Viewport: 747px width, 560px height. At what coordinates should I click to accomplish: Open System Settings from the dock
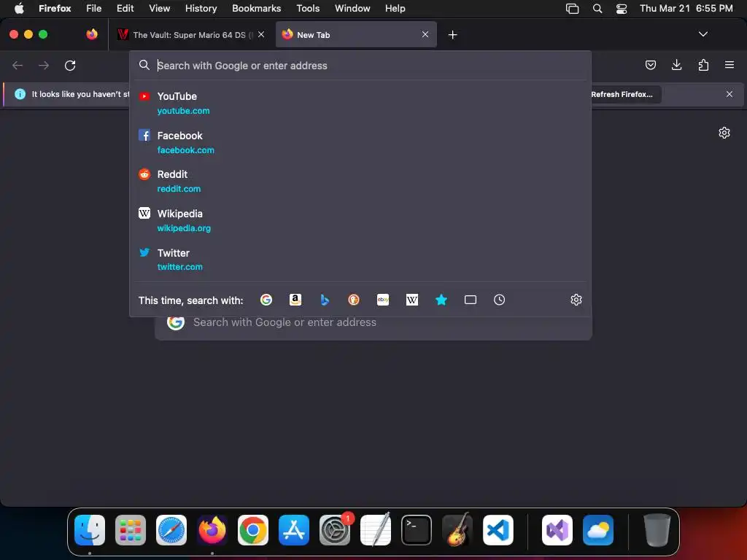tap(334, 530)
